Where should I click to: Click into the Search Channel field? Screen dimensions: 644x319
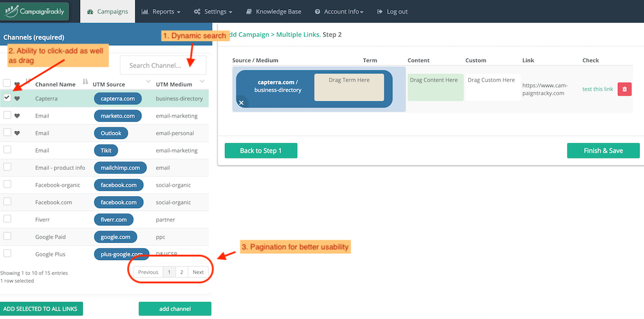163,65
